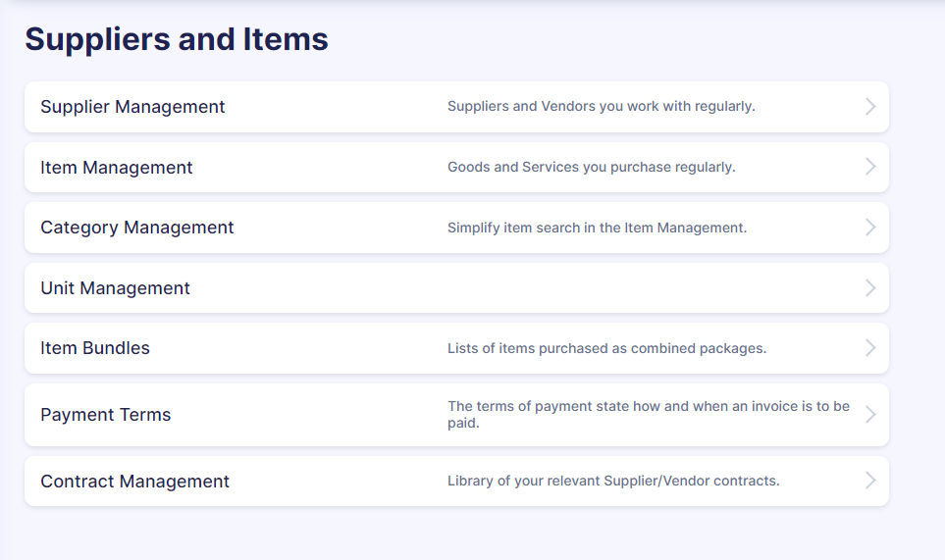Viewport: 945px width, 560px height.
Task: Select the Category Management title
Action: tap(136, 228)
